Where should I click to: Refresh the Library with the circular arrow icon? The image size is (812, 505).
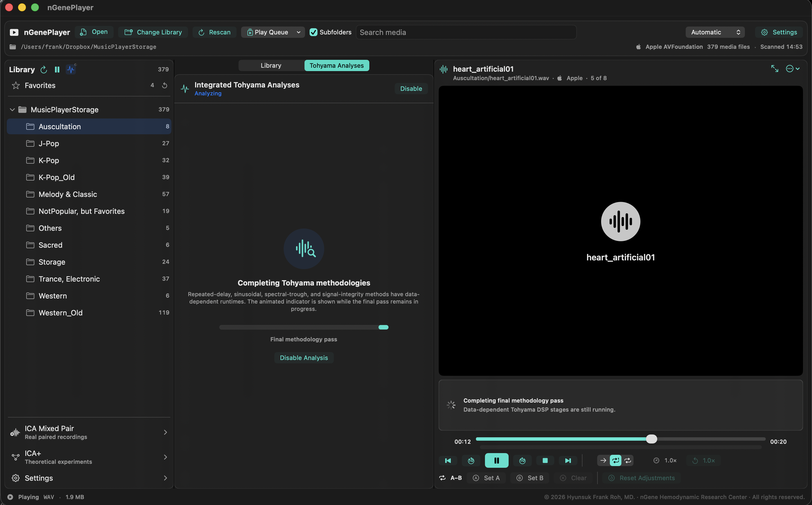(44, 69)
